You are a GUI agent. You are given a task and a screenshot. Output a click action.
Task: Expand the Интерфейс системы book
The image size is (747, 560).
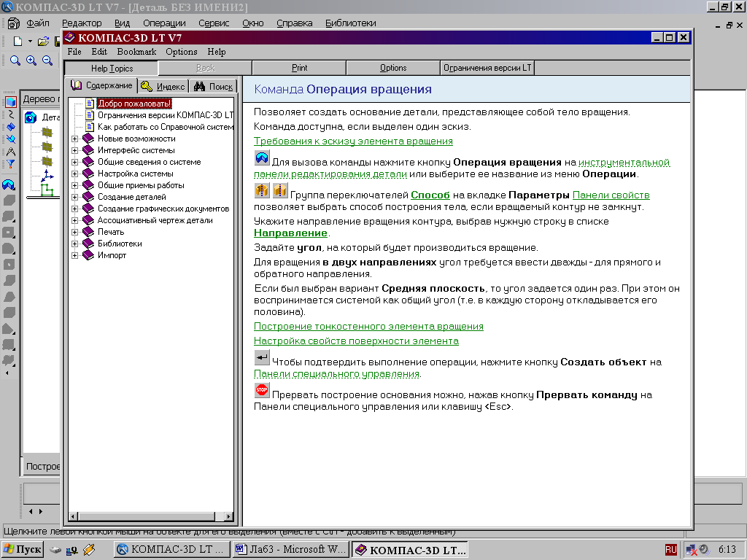[x=75, y=150]
